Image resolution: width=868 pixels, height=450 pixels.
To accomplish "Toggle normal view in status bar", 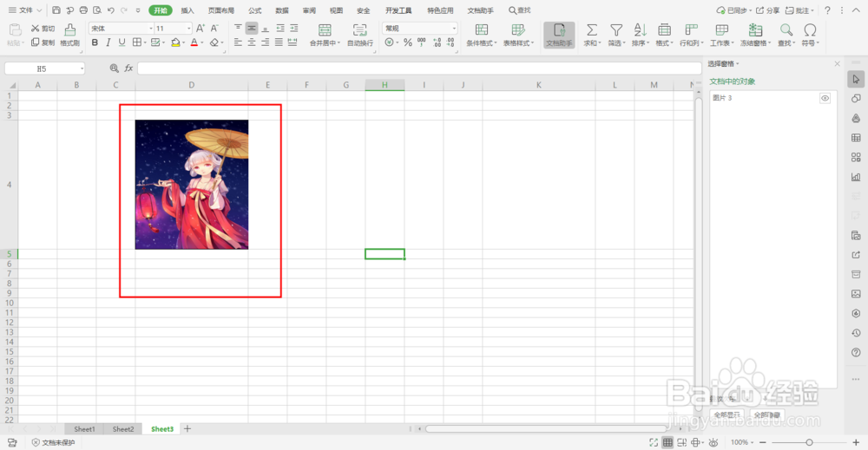I will tap(667, 442).
